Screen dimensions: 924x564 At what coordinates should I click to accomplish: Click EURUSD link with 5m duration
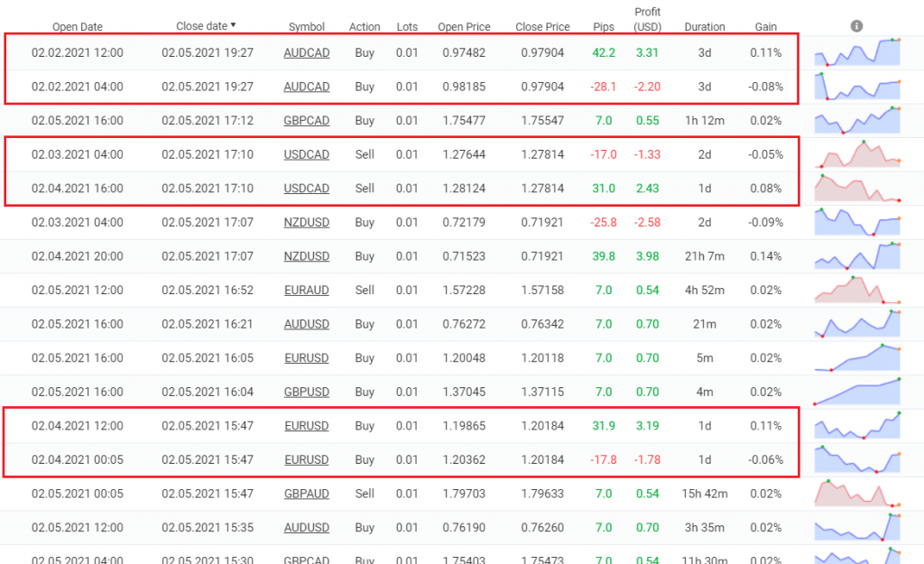tap(307, 358)
